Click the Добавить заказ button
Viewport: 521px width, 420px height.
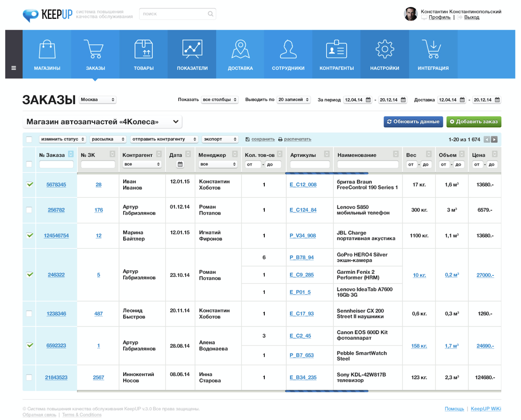[473, 122]
